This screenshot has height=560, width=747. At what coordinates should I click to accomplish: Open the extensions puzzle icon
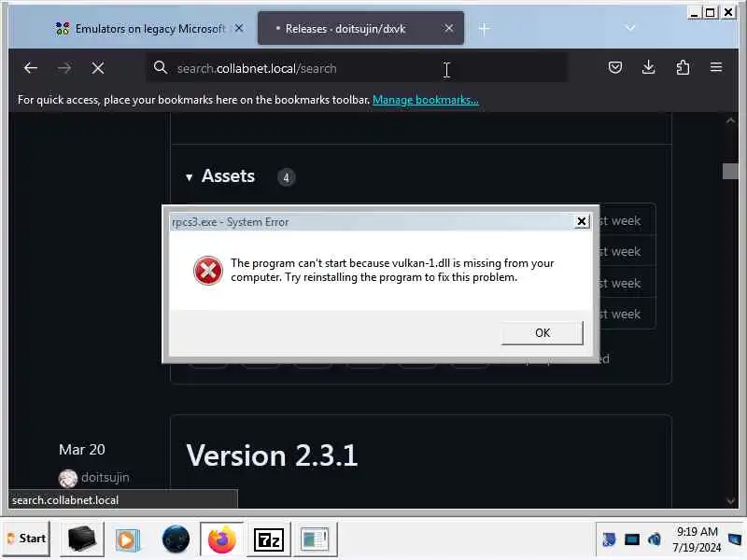[x=683, y=67]
